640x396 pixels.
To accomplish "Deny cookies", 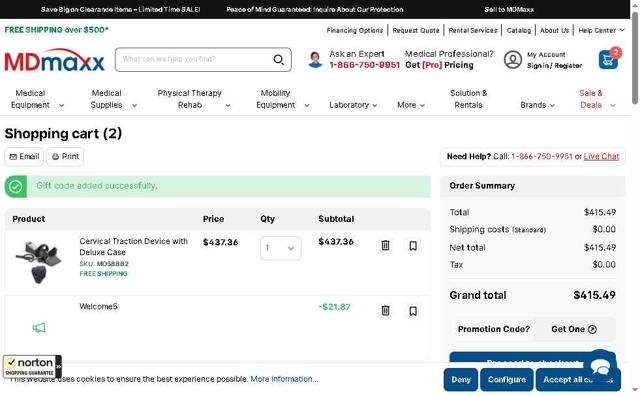I will point(461,380).
